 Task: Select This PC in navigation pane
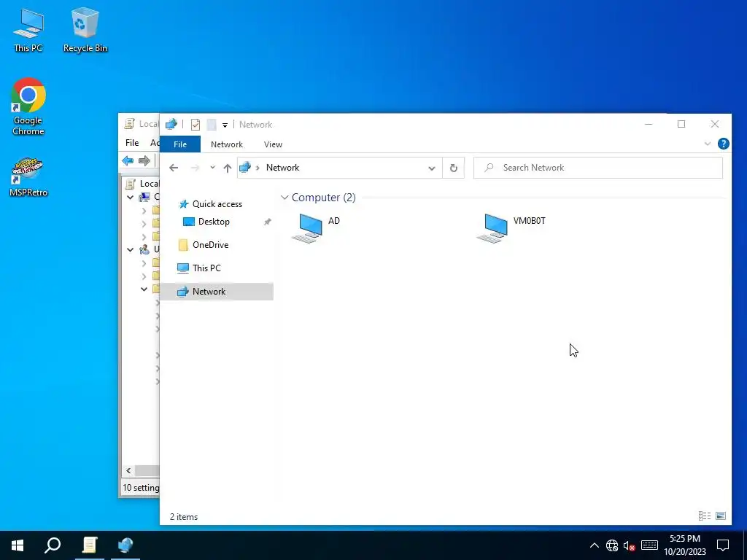click(x=206, y=268)
